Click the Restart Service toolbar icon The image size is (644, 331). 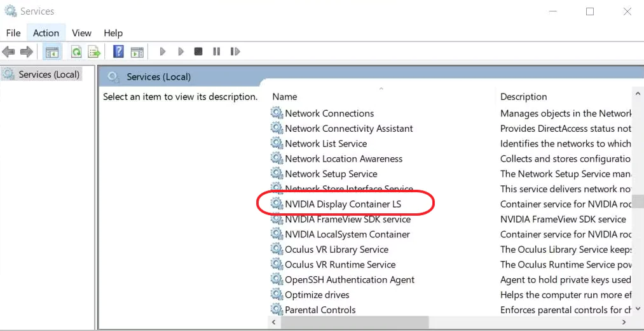tap(235, 52)
